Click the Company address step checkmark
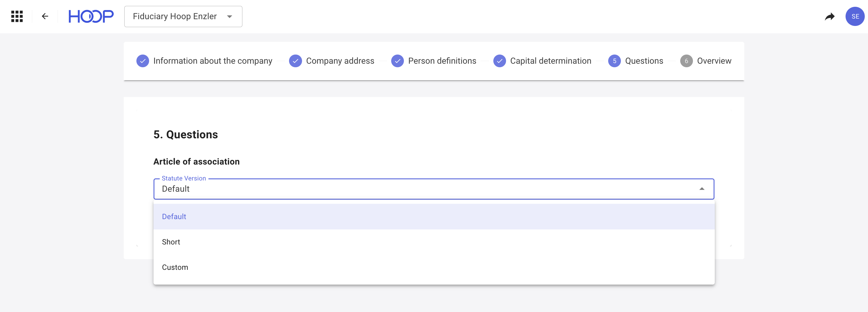 pos(295,61)
